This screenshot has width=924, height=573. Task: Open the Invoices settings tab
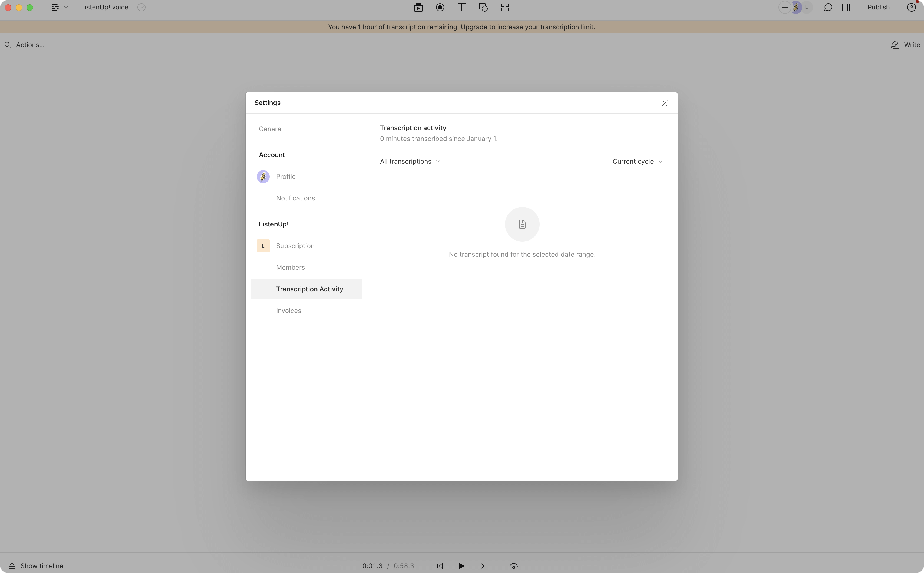288,311
